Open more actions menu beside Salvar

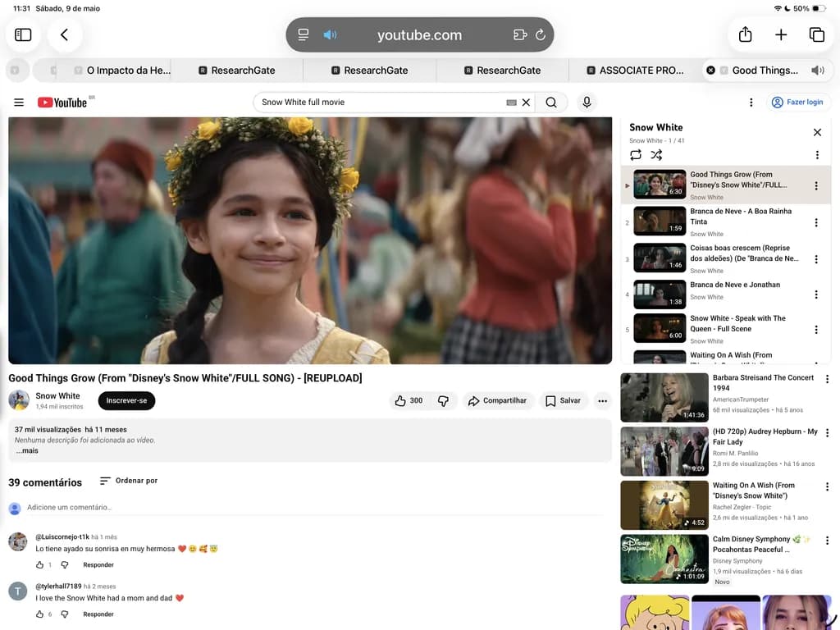tap(603, 400)
